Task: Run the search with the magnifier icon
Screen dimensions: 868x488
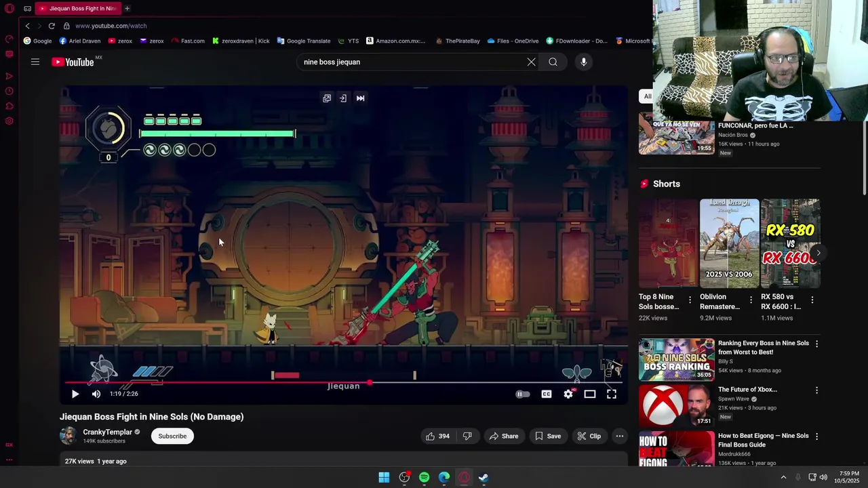Action: [553, 62]
